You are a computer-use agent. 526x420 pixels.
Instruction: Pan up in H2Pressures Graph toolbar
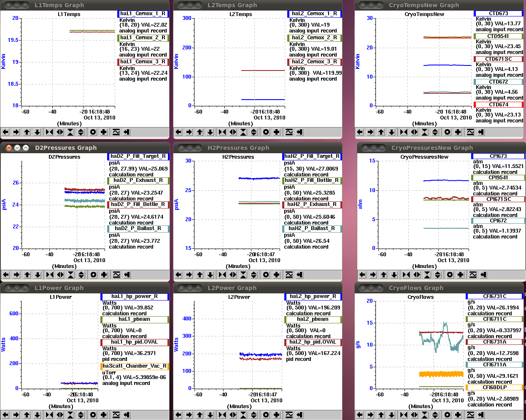click(200, 275)
